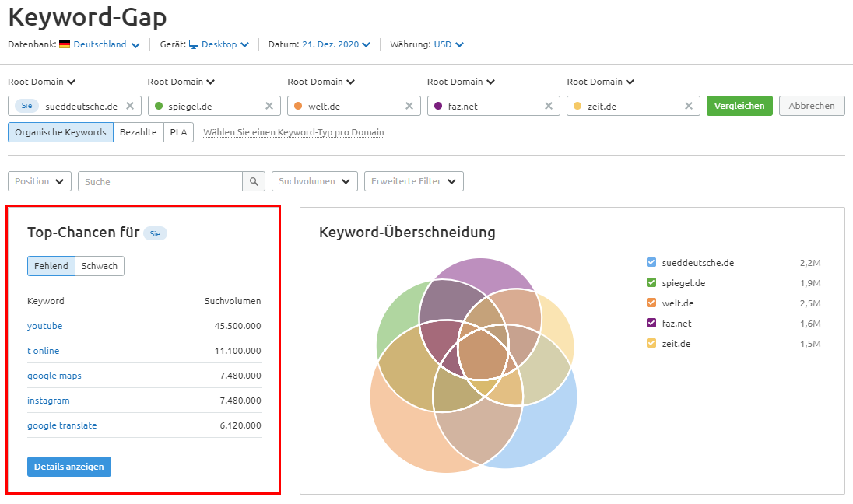The height and width of the screenshot is (504, 853).
Task: Toggle welt.de checkbox in legend
Action: click(x=651, y=303)
